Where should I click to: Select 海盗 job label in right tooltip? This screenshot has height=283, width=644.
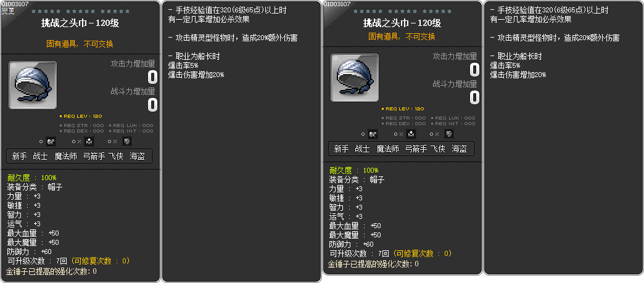(x=459, y=149)
